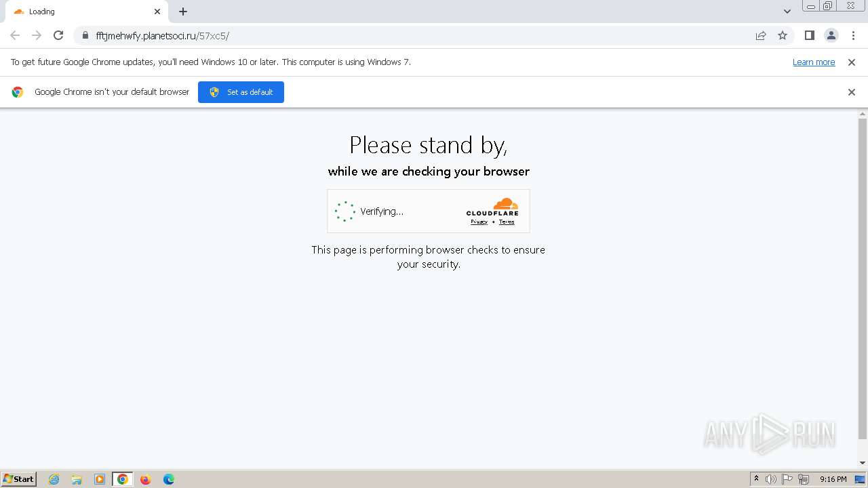The image size is (868, 488).
Task: Show hidden system tray icons
Action: point(756,479)
